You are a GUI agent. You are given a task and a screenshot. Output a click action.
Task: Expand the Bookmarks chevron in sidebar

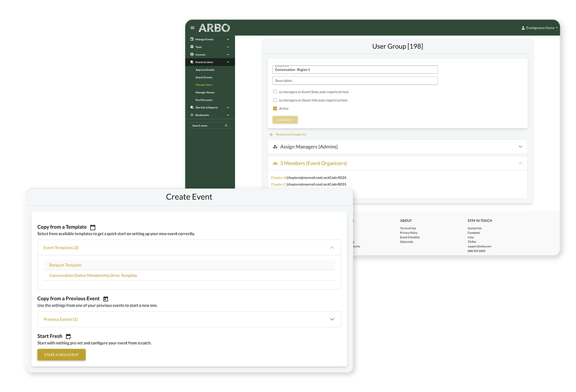[228, 115]
